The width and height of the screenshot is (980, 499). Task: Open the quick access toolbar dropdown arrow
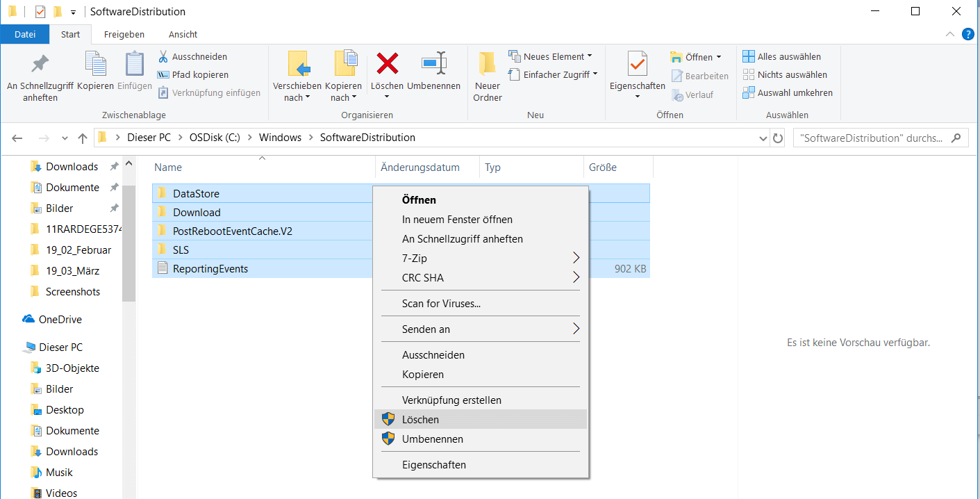tap(73, 13)
